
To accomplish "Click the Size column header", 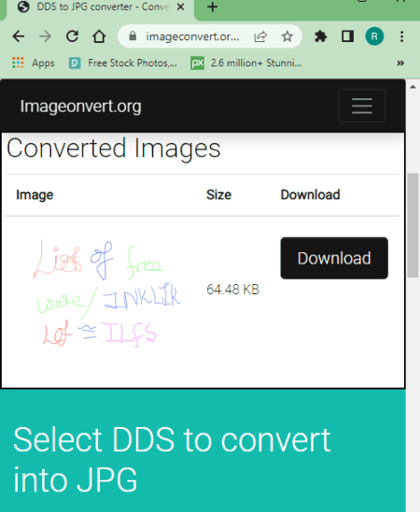I will [x=218, y=194].
